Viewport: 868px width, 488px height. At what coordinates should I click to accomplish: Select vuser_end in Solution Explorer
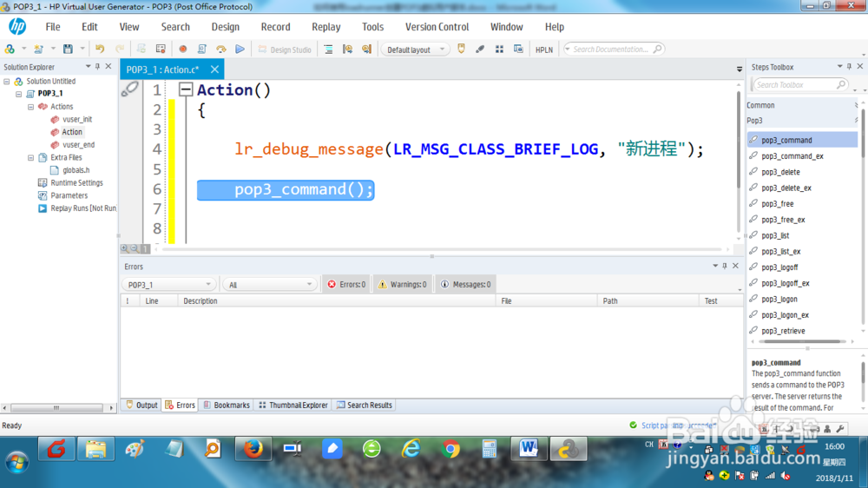point(79,145)
